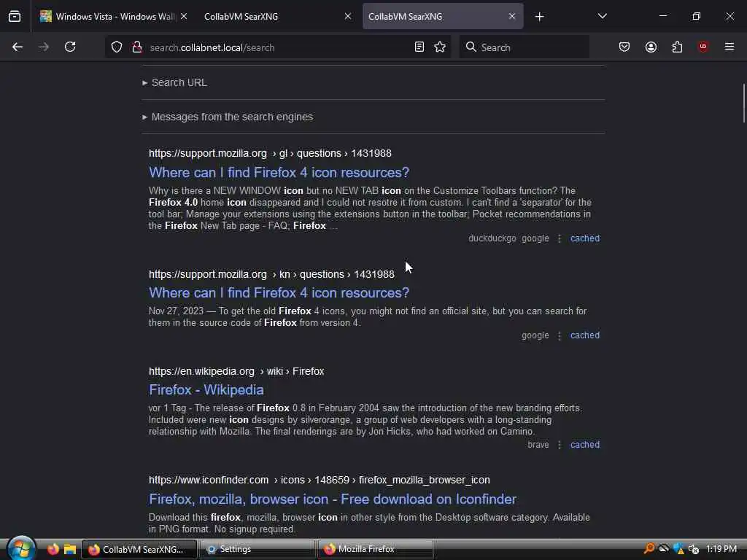
Task: Click the magnifier icon in Search box
Action: [x=471, y=47]
